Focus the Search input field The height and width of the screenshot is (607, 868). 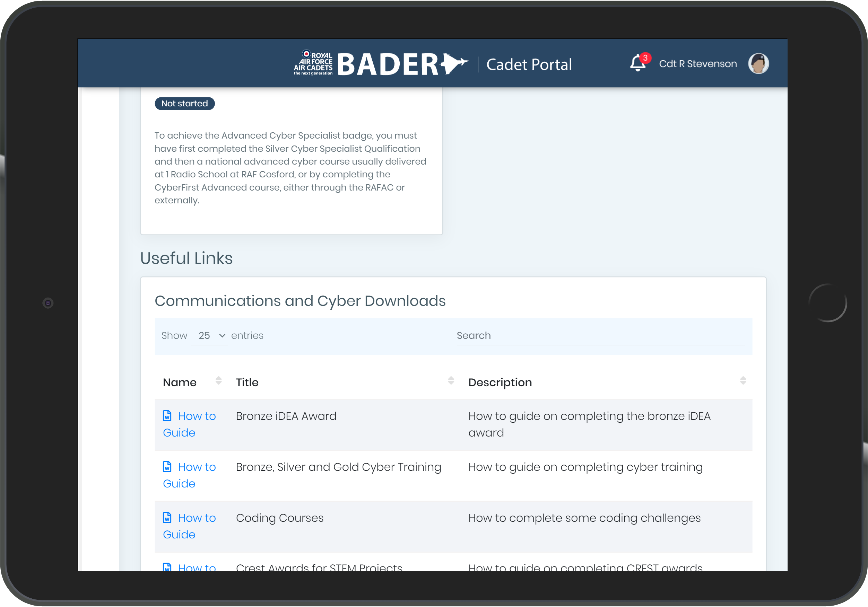(x=601, y=336)
